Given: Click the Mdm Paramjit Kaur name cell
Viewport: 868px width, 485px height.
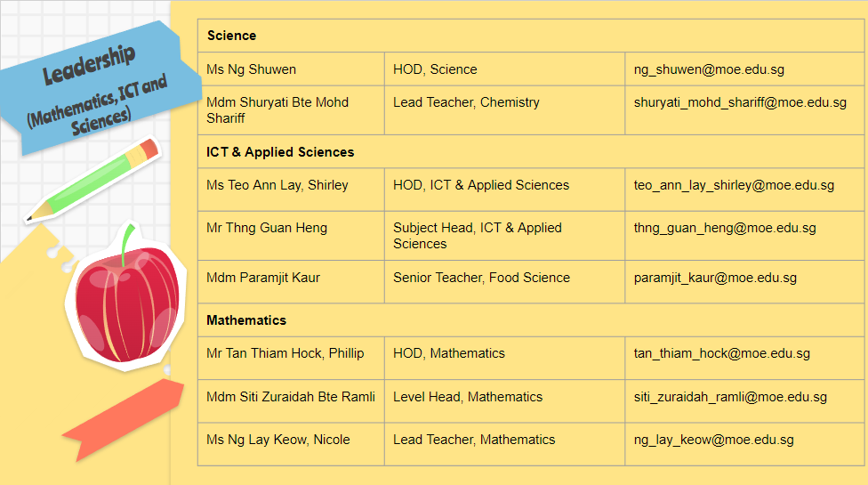Looking at the screenshot, I should click(x=263, y=278).
